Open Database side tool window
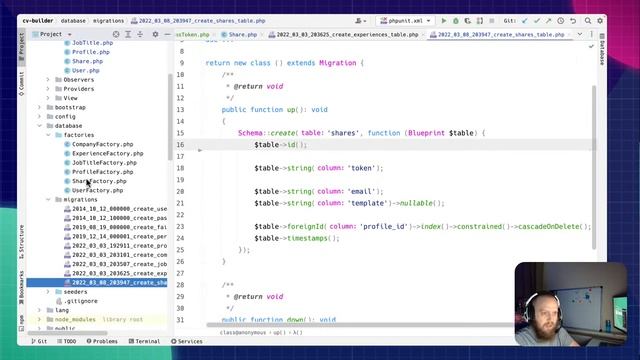The image size is (640, 360). tap(602, 49)
